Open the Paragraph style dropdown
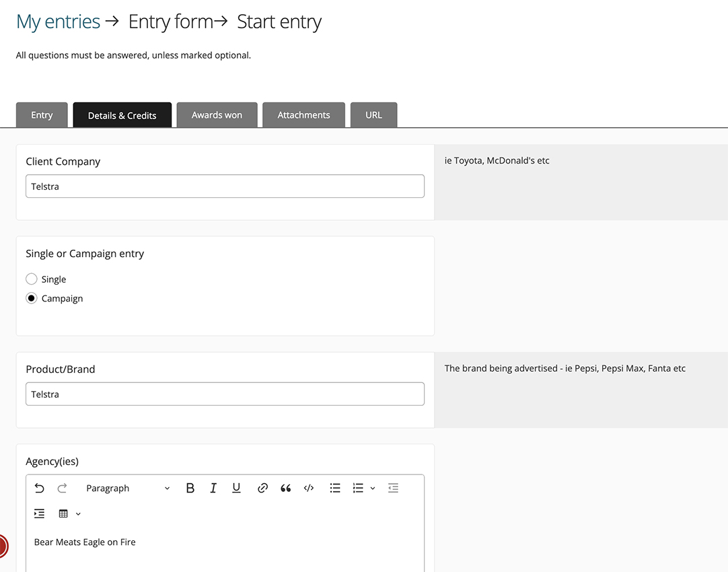728x572 pixels. pos(128,489)
